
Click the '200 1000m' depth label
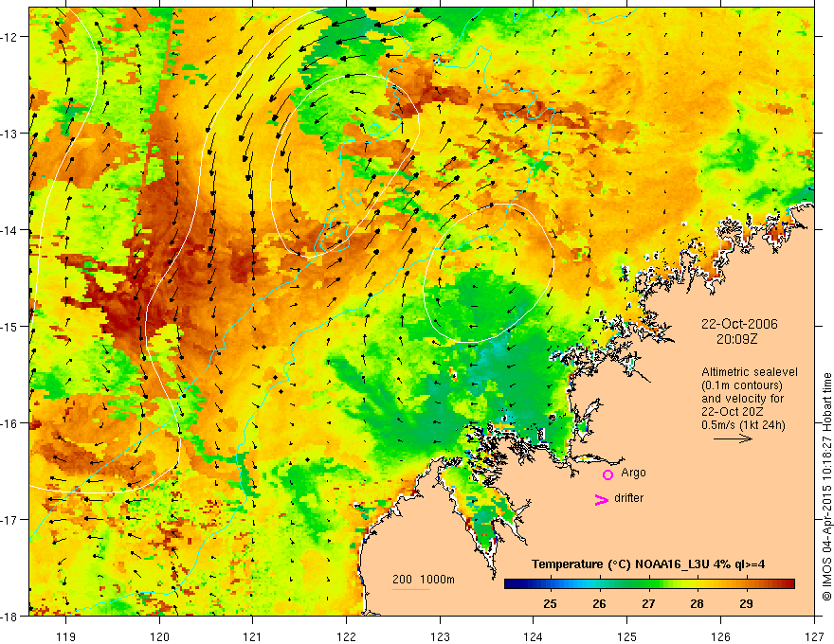(424, 580)
